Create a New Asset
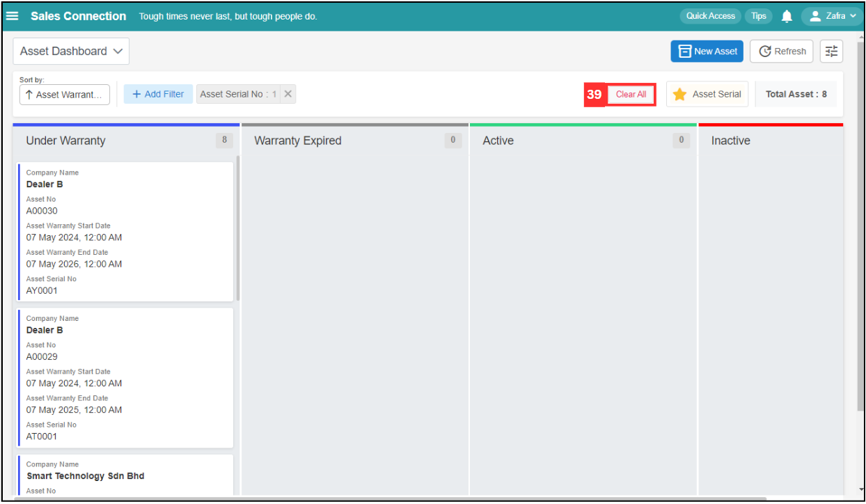The height and width of the screenshot is (504, 866). point(707,52)
